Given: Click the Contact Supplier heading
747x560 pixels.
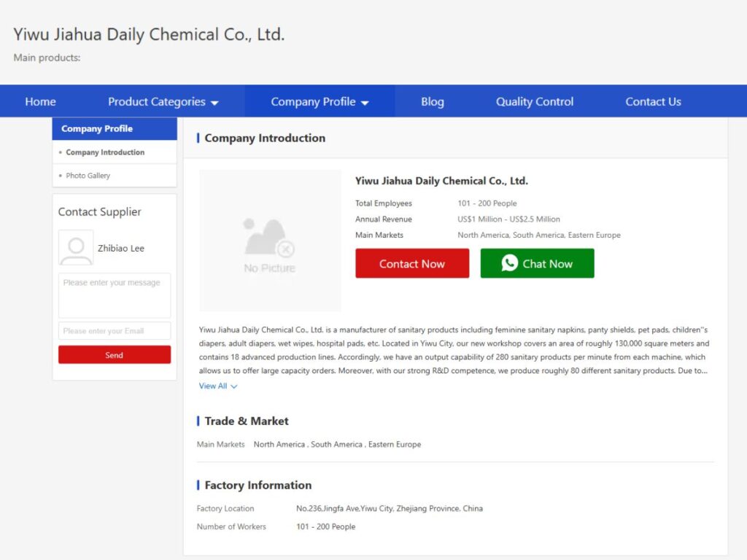Looking at the screenshot, I should click(x=99, y=212).
